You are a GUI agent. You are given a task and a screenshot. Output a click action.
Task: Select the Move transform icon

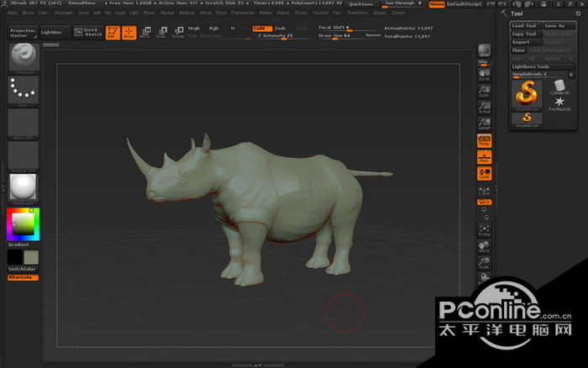[x=144, y=33]
